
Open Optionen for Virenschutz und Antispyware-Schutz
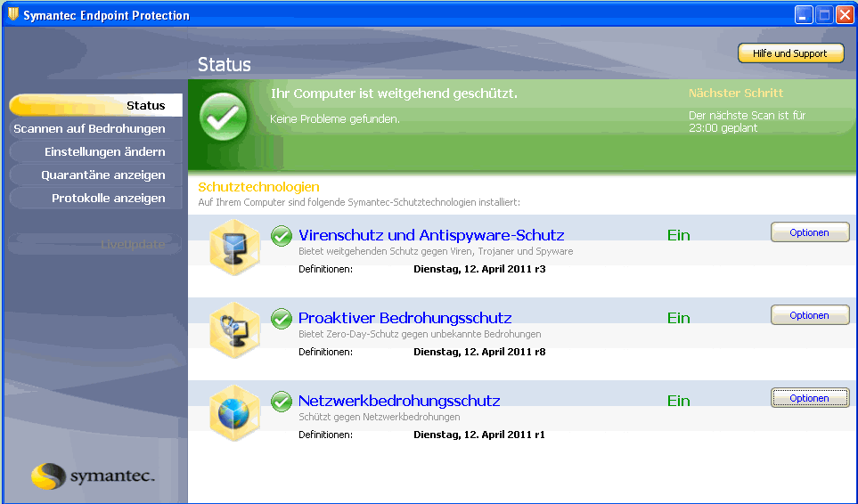[810, 232]
